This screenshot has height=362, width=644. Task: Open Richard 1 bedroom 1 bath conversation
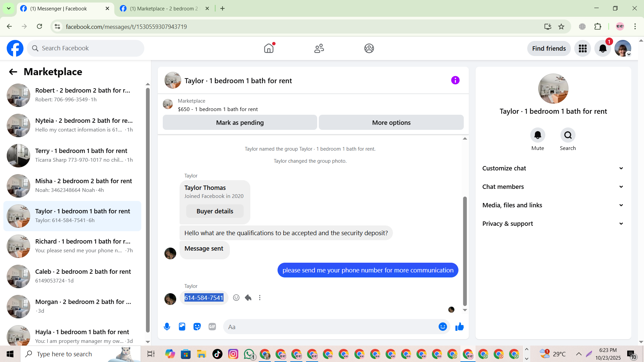point(72,246)
